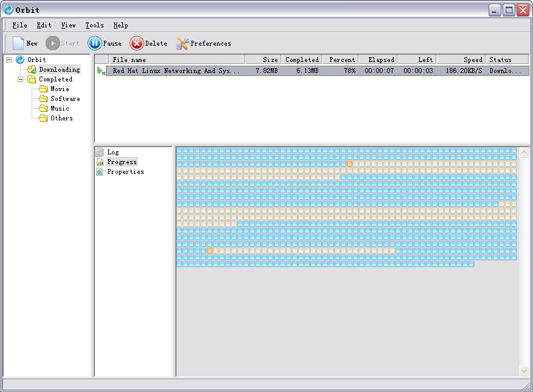Open the Edit menu
Viewport: 533px width, 392px height.
44,25
